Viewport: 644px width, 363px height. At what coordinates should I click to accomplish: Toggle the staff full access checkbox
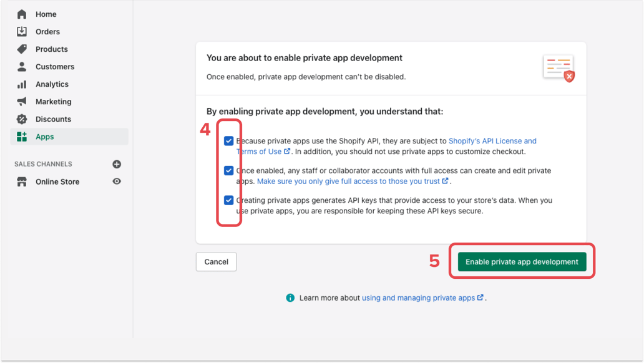pyautogui.click(x=229, y=170)
